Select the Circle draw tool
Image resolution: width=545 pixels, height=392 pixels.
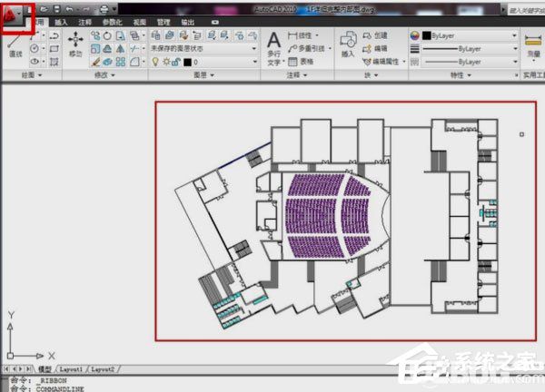tap(35, 48)
